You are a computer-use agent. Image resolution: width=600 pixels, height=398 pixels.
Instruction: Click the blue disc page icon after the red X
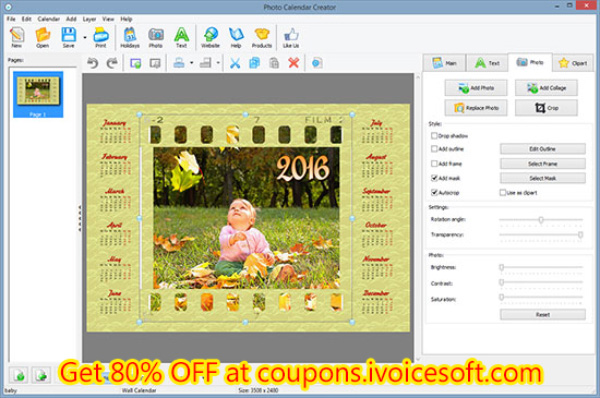coord(317,63)
